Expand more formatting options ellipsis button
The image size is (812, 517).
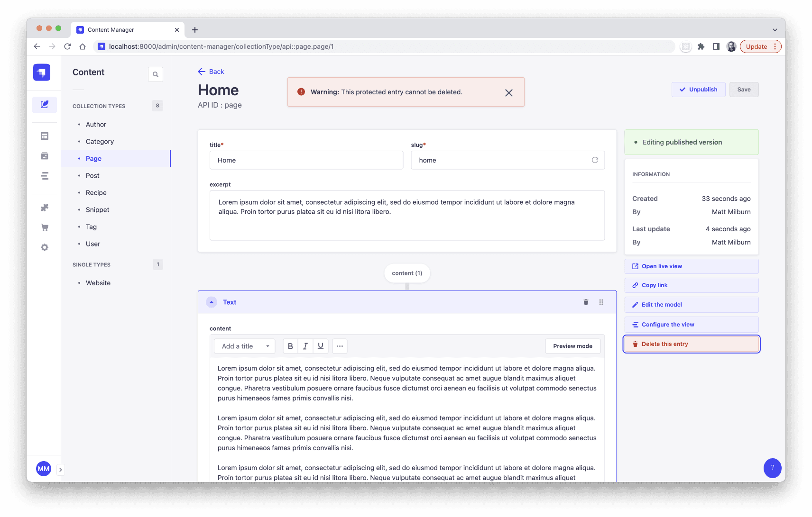click(x=340, y=346)
